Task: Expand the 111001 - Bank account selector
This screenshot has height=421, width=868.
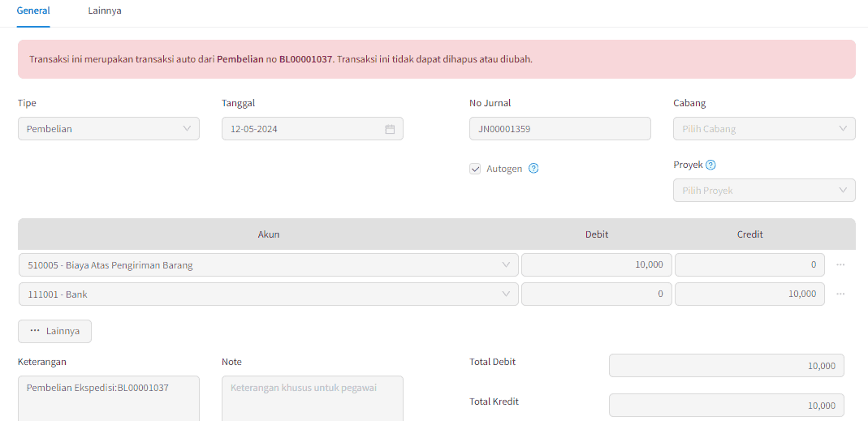Action: [x=269, y=294]
